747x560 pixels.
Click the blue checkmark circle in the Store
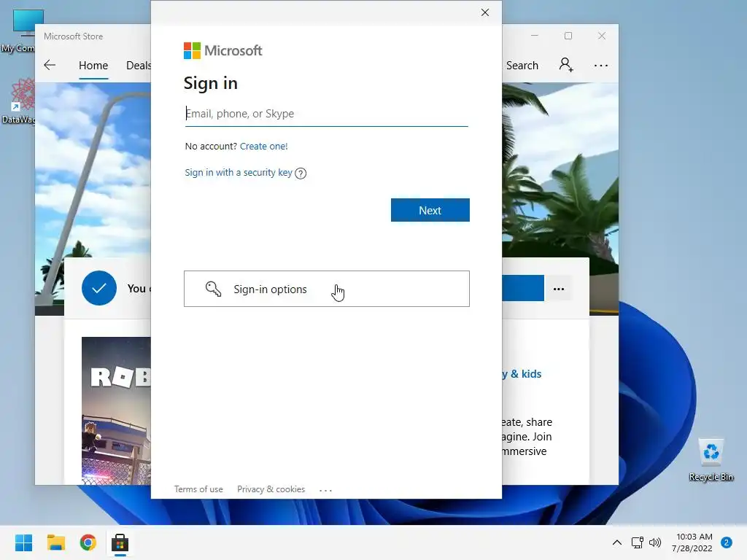99,288
